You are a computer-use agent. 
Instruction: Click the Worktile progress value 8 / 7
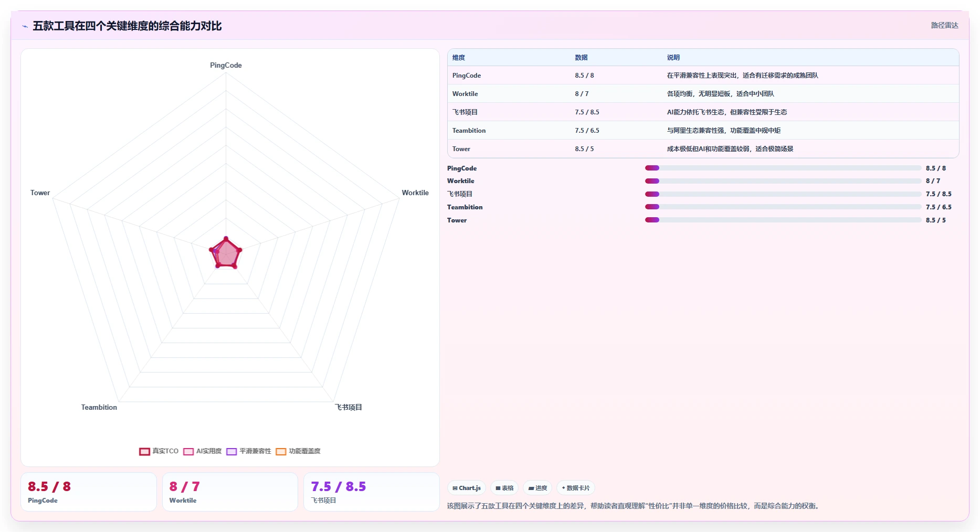pyautogui.click(x=933, y=181)
